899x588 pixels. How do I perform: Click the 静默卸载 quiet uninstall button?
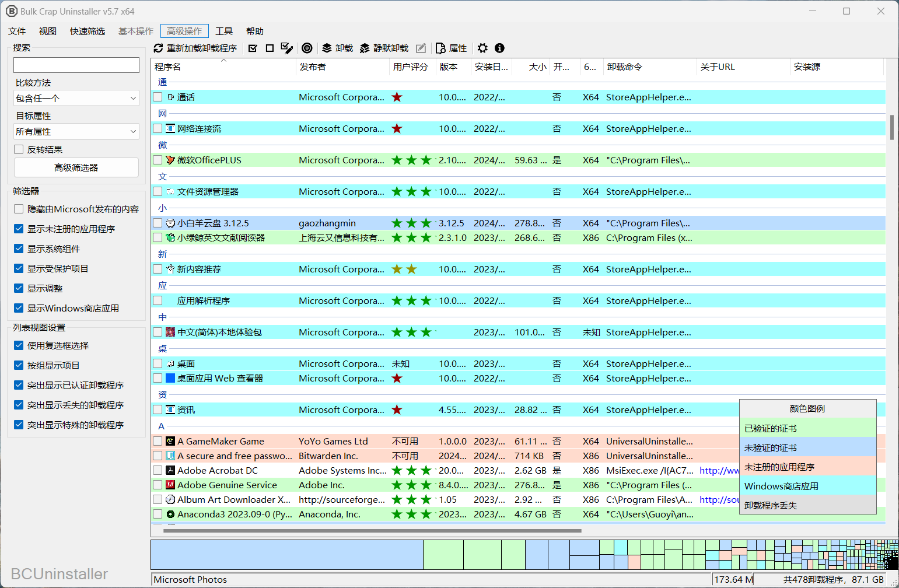point(384,48)
